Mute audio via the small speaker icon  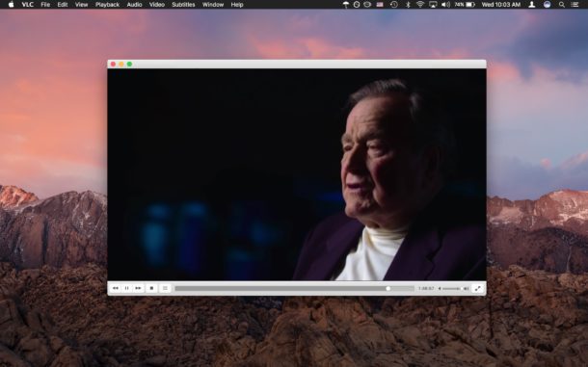pos(440,289)
